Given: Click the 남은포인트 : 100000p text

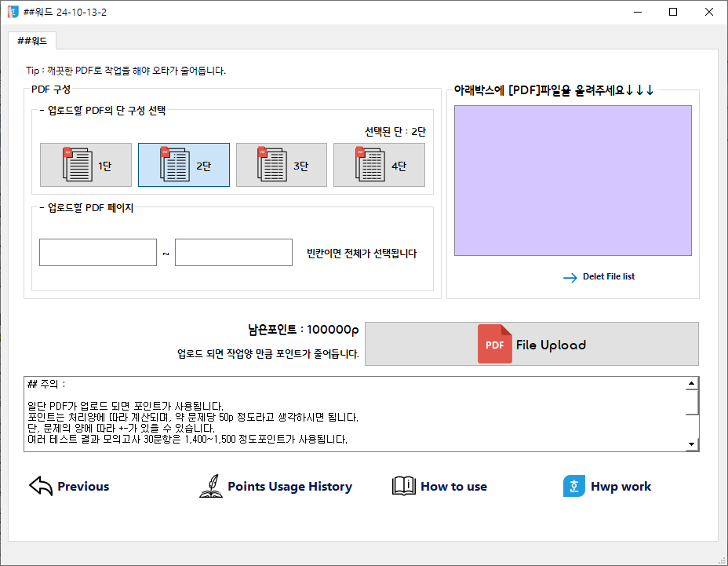Looking at the screenshot, I should 303,330.
